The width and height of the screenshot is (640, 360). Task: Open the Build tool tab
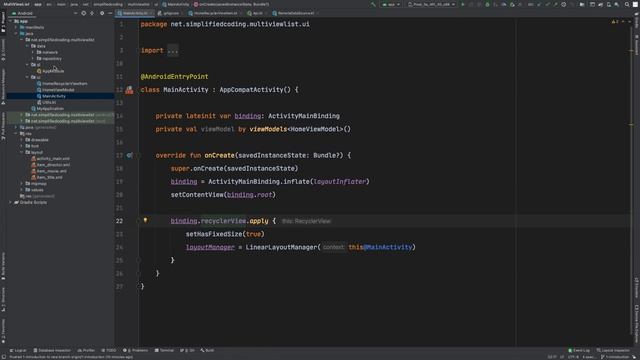point(207,350)
